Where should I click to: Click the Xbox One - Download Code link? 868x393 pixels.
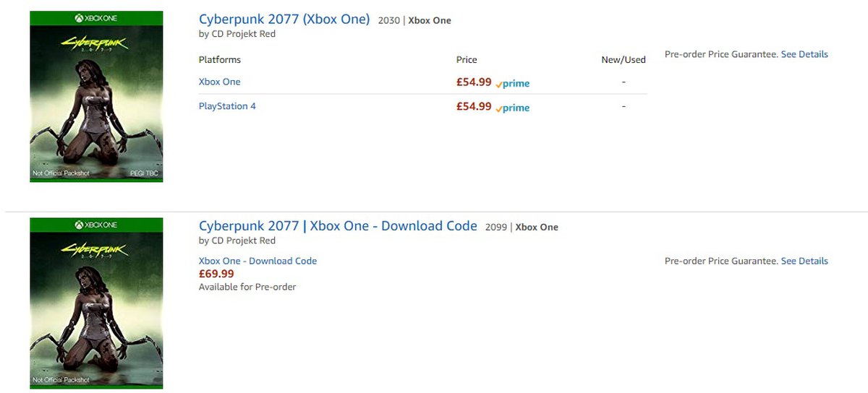pos(258,261)
